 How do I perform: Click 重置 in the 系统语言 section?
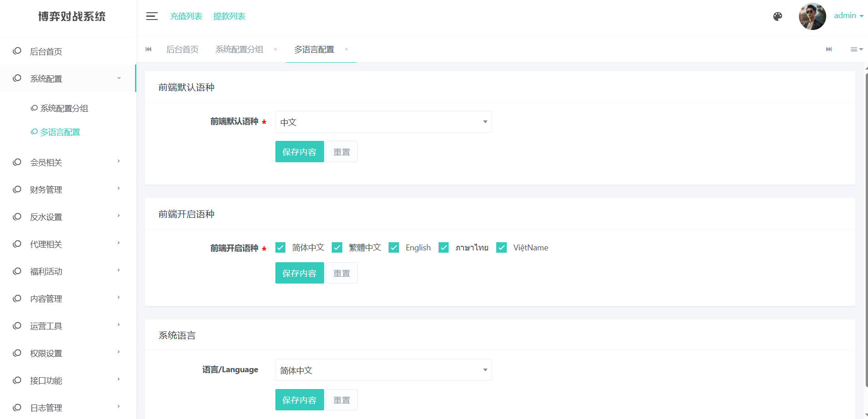click(x=342, y=399)
